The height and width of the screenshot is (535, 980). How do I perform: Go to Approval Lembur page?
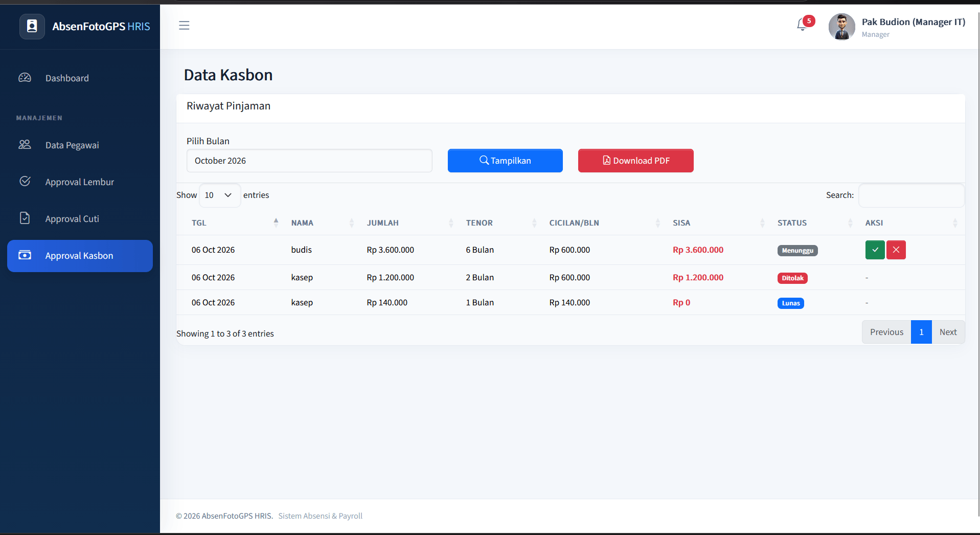80,182
